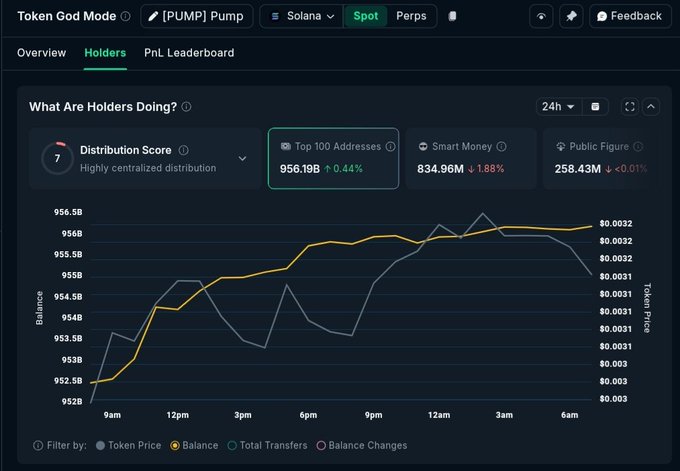Screen dimensions: 680x471
Task: Open the calendar date picker icon
Action: (595, 106)
